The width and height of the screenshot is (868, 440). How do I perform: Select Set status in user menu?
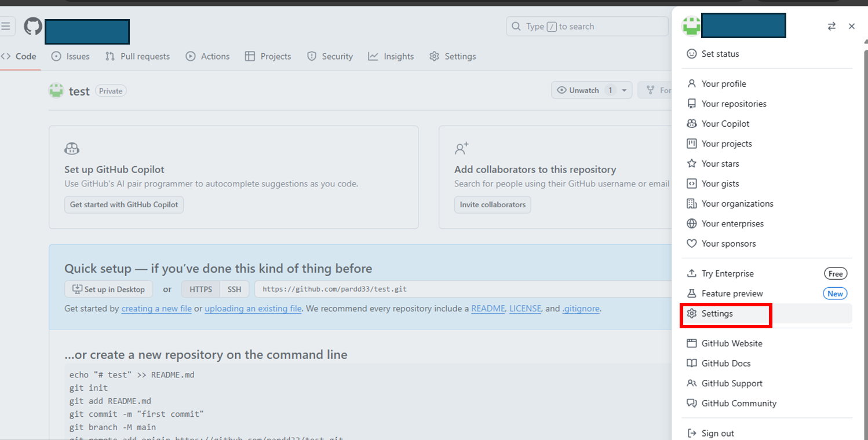767,54
